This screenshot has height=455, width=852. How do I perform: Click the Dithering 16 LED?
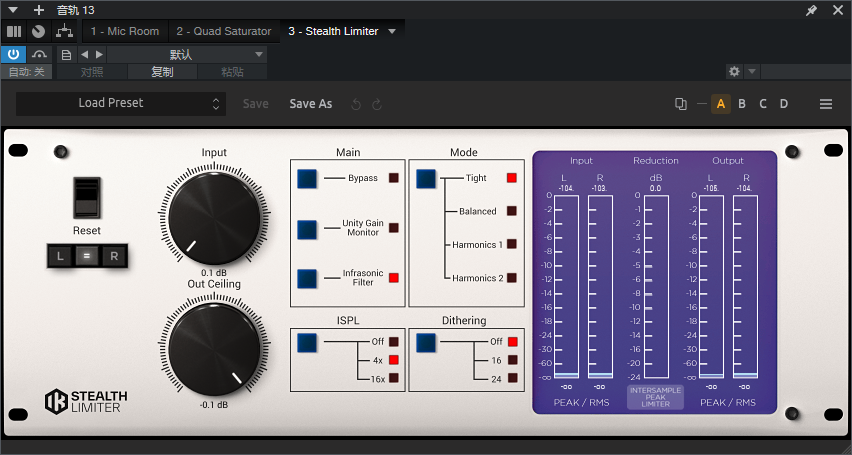click(x=512, y=360)
